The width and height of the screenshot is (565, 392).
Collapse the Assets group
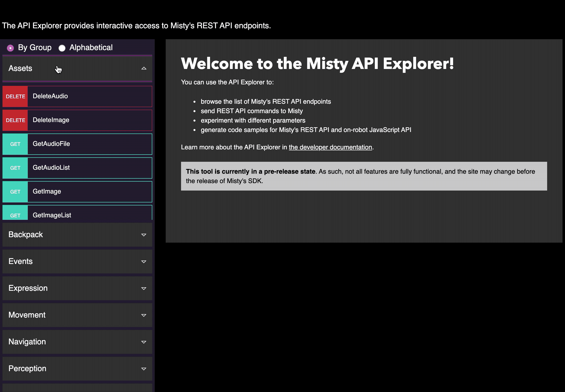tap(77, 68)
